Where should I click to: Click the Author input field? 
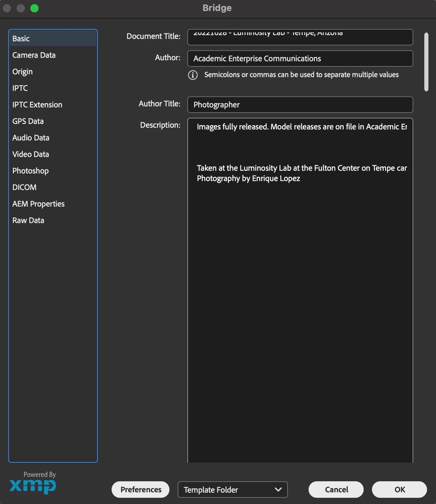pyautogui.click(x=300, y=59)
